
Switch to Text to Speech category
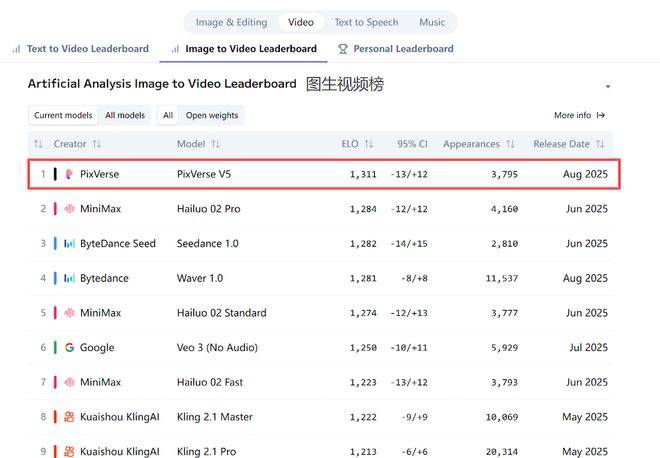366,22
